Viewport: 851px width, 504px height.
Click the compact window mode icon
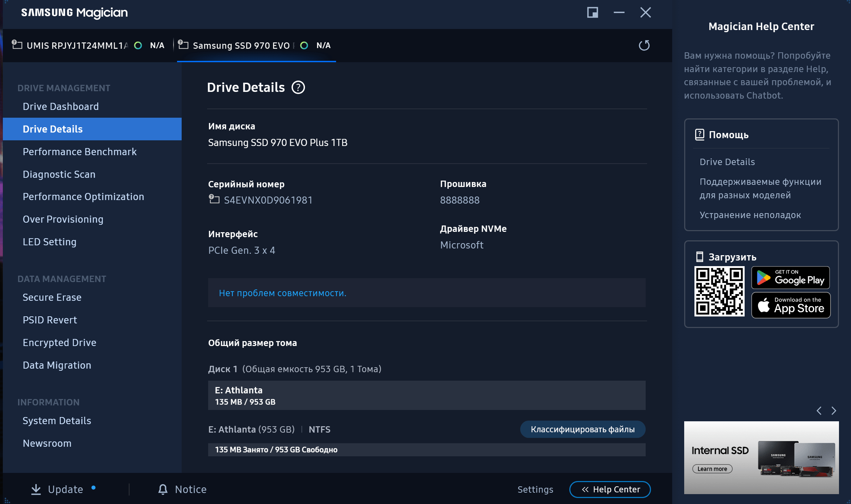pyautogui.click(x=592, y=12)
